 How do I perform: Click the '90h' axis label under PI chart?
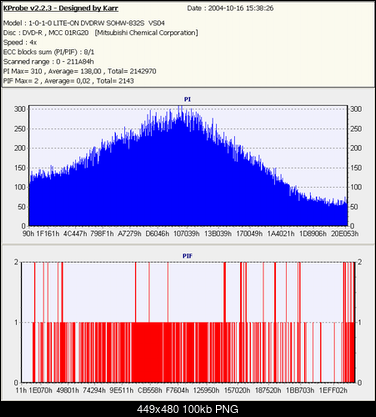click(28, 234)
